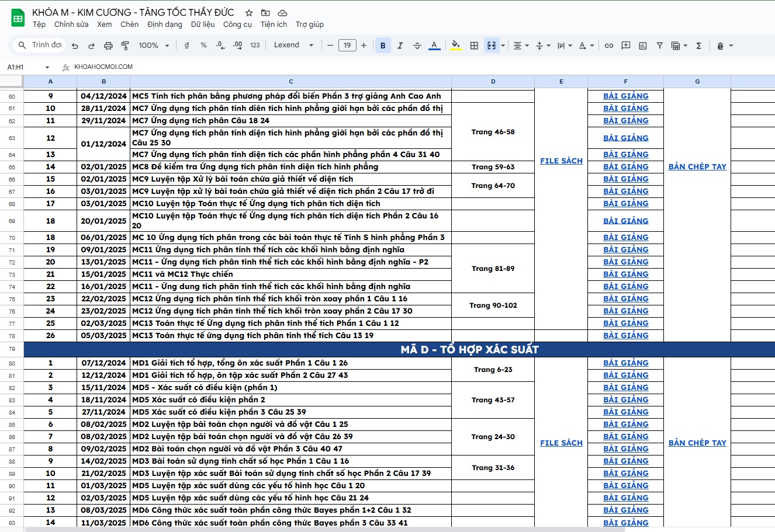
Task: Open BÀI GIẢNG link in row 78
Action: [626, 335]
